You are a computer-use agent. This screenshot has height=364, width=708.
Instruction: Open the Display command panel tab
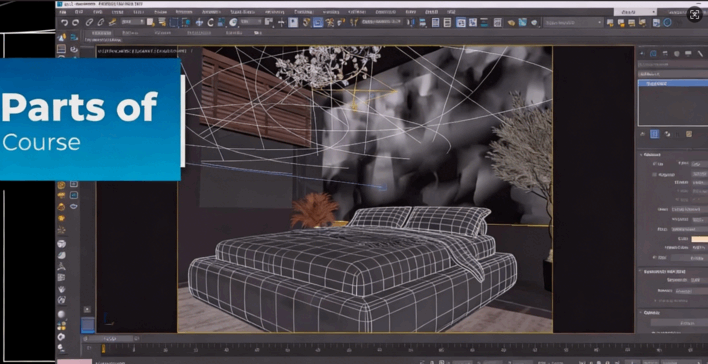[x=688, y=54]
